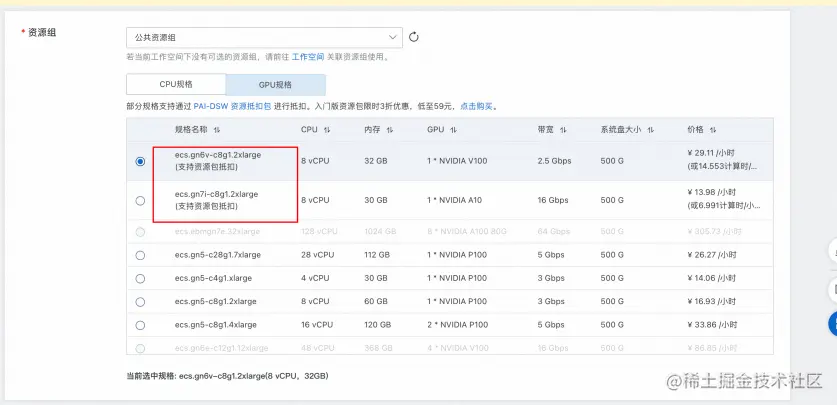Click 规格名称 column header text
Image resolution: width=837 pixels, height=405 pixels.
point(191,130)
